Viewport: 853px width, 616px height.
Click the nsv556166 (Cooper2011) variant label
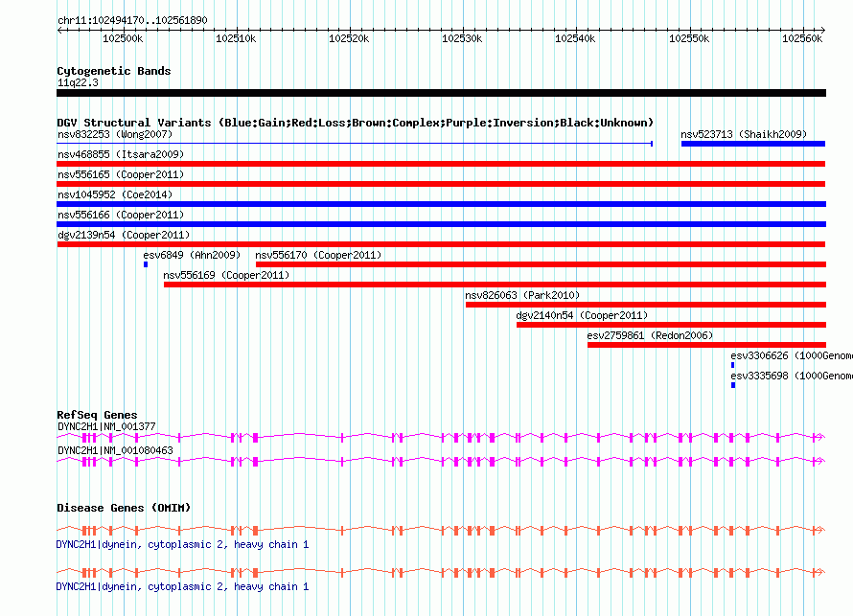click(120, 215)
